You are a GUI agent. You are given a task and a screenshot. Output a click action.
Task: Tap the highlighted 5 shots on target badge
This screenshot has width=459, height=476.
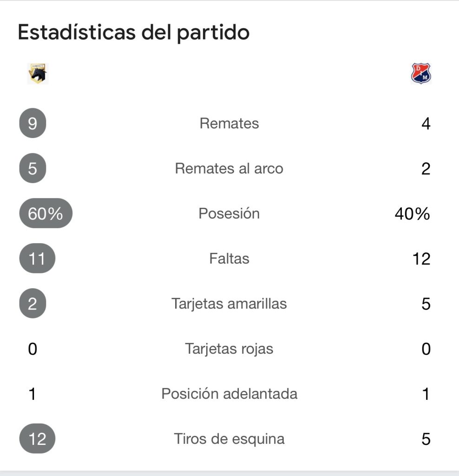[x=33, y=169]
